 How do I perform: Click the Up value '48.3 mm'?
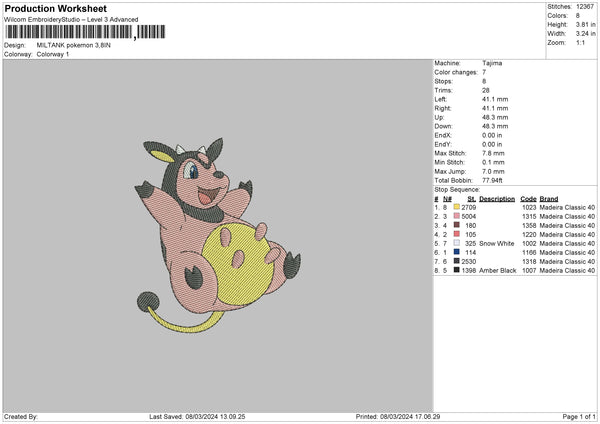click(x=495, y=117)
